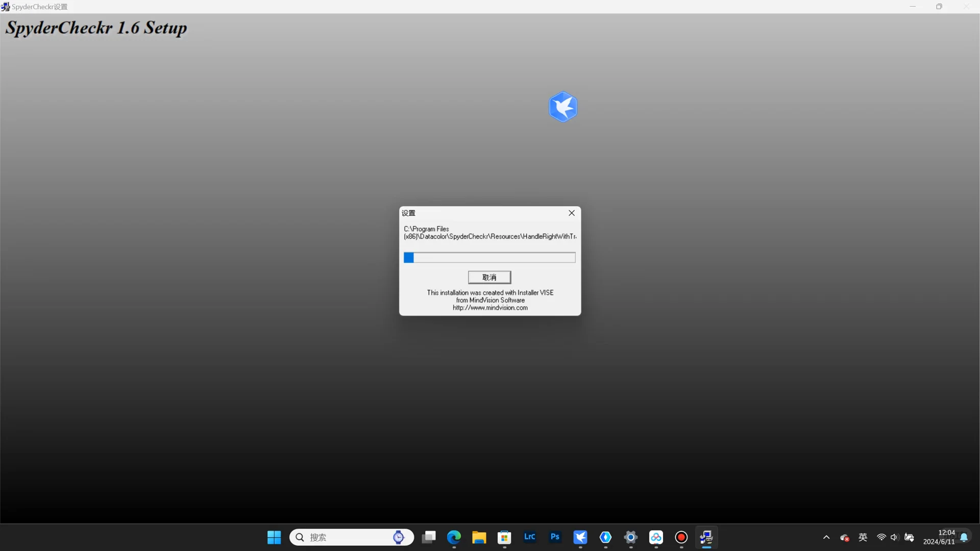Open File Explorer from taskbar
This screenshot has width=980, height=551.
tap(479, 537)
